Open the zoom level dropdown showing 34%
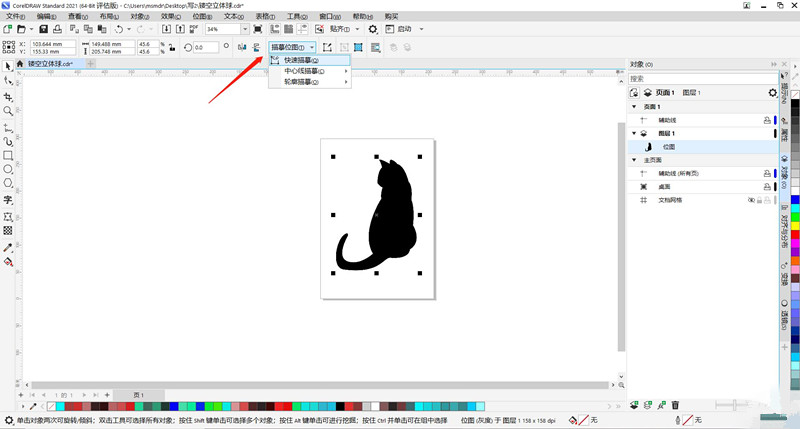Screen dimensions: 800x429 click(244, 30)
